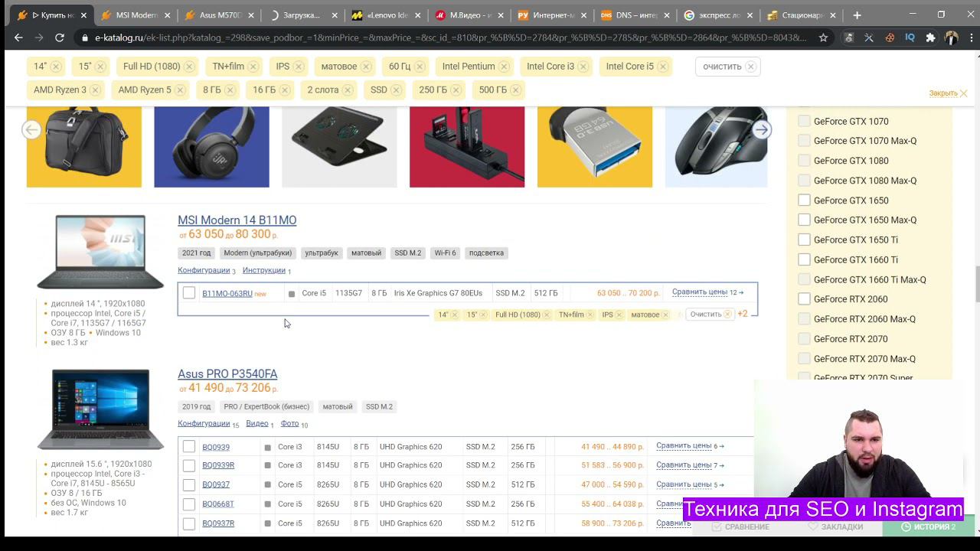Tick the checkbox for BQ0939R configuration
Image resolution: width=980 pixels, height=551 pixels.
click(x=189, y=465)
